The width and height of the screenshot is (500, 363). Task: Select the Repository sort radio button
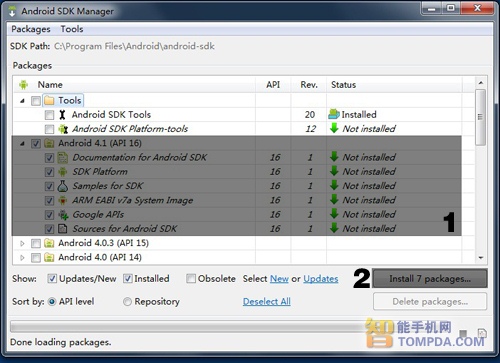pos(127,302)
